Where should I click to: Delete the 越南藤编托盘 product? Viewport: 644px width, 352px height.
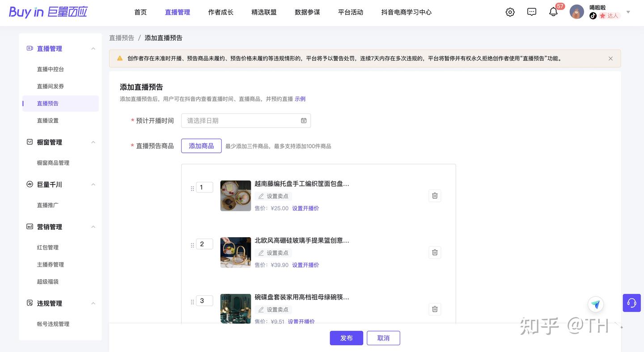tap(435, 196)
